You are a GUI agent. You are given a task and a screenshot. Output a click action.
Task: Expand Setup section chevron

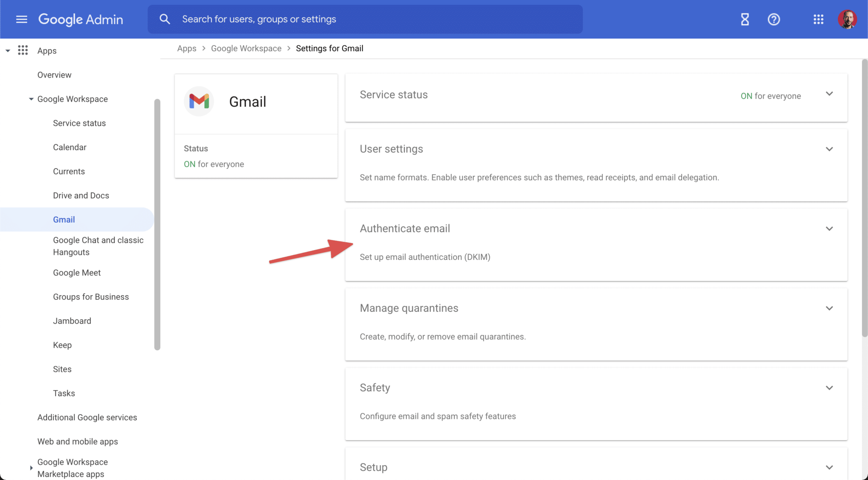pos(829,467)
